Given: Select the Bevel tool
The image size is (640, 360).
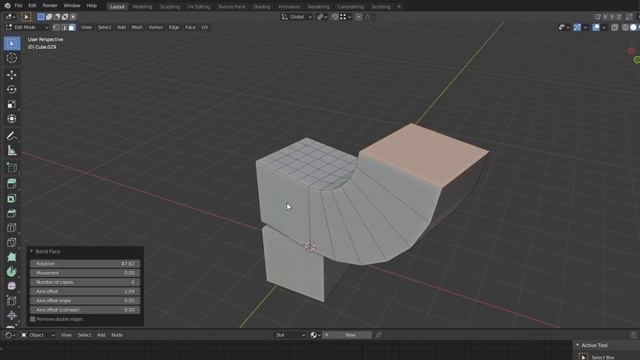Looking at the screenshot, I should (12, 213).
